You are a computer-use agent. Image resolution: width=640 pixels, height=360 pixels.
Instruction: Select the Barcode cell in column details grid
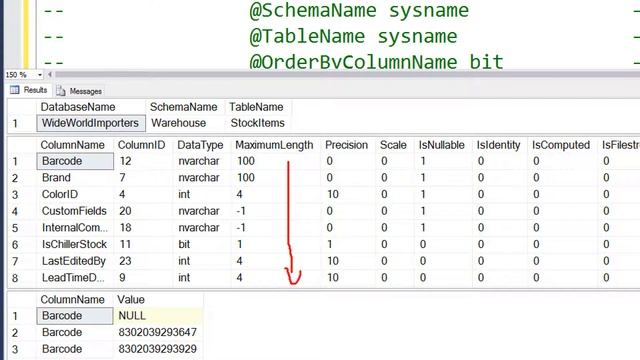(75, 161)
